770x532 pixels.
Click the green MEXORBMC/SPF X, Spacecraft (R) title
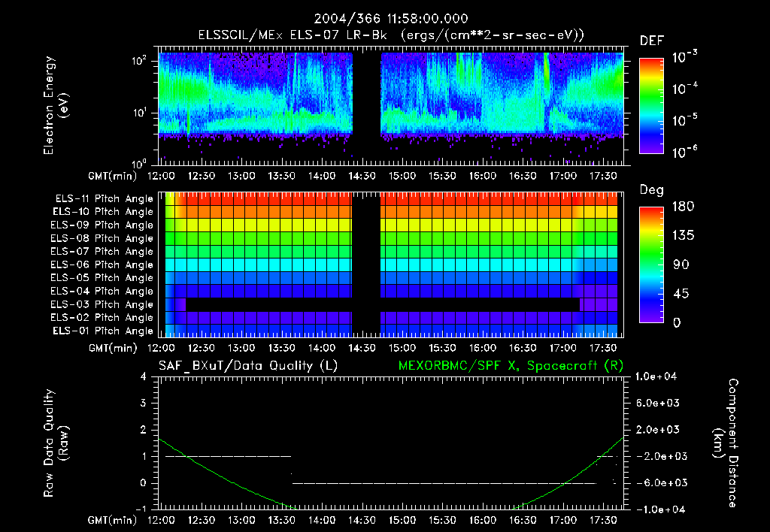tap(511, 366)
